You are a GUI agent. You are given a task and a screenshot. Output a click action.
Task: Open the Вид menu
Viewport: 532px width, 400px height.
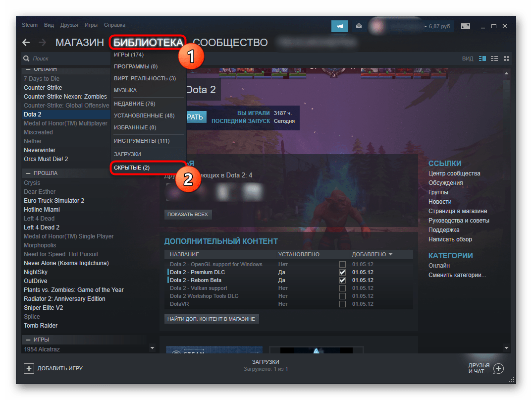(x=49, y=25)
